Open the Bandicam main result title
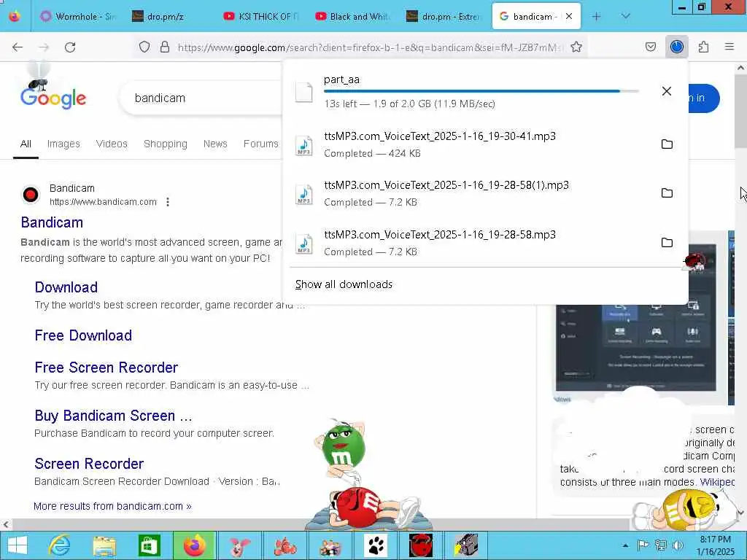This screenshot has height=560, width=747. [52, 222]
